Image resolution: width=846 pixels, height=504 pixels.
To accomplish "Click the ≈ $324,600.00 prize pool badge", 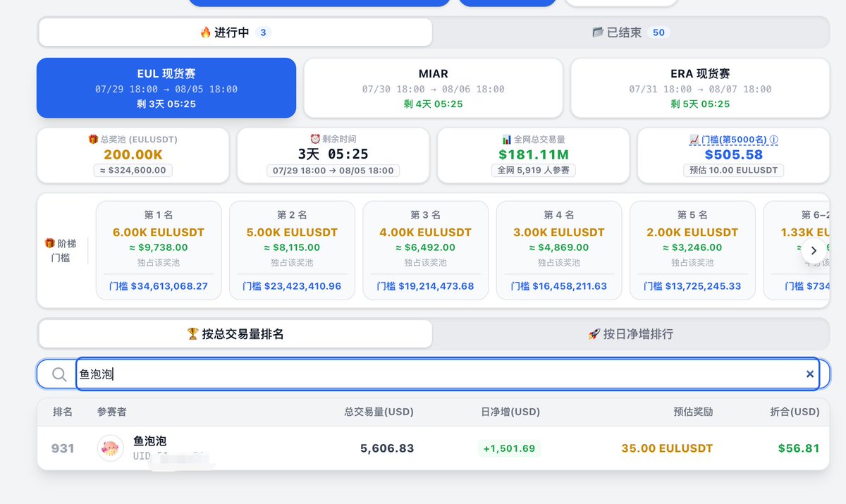I will (x=133, y=170).
